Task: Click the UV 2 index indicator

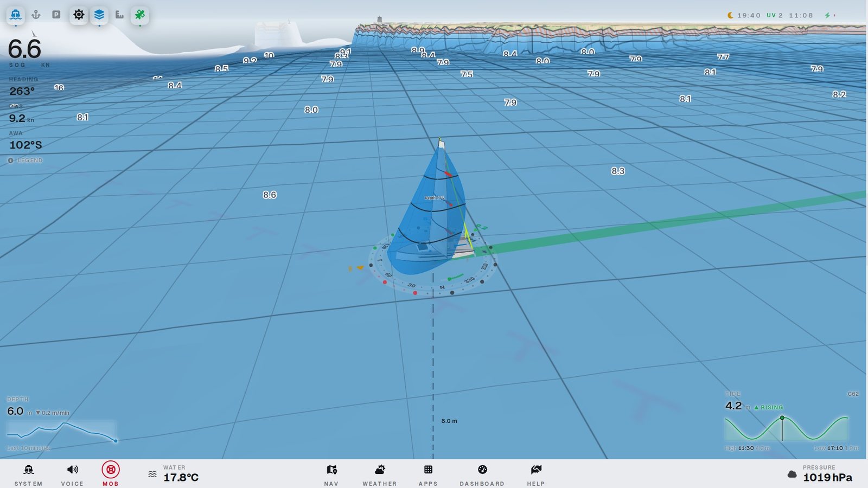Action: click(775, 15)
